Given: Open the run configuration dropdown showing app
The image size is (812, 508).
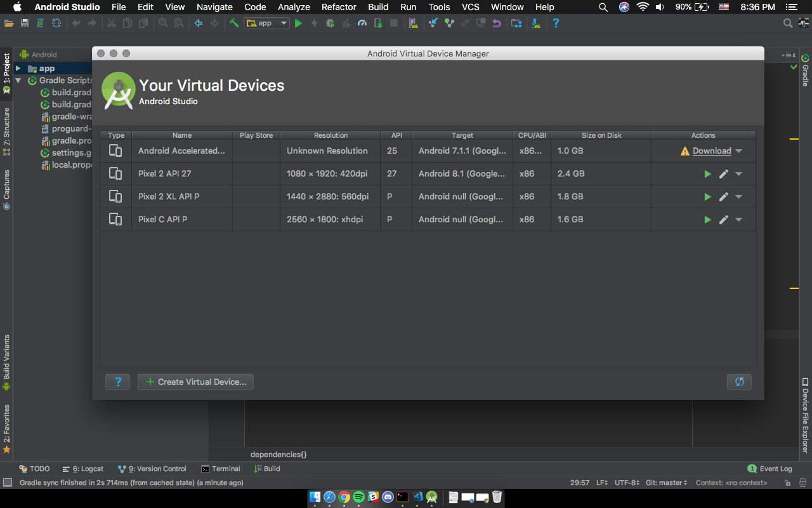Looking at the screenshot, I should [266, 23].
